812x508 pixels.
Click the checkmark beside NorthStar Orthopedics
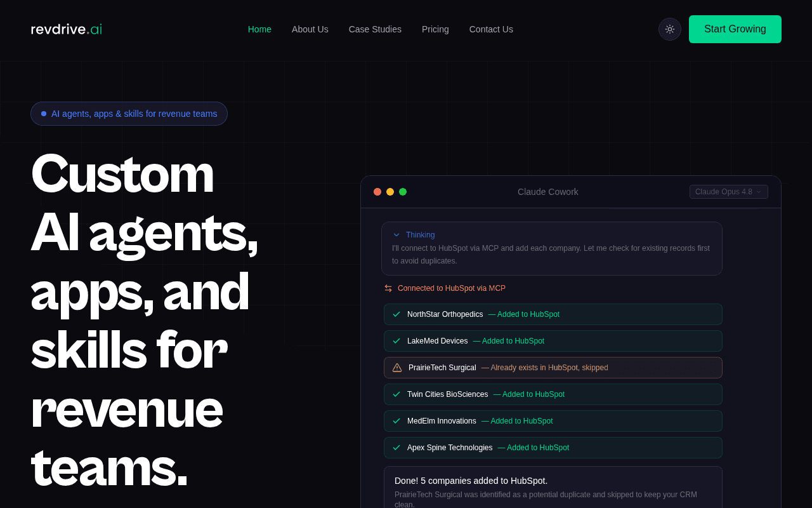[x=396, y=314]
